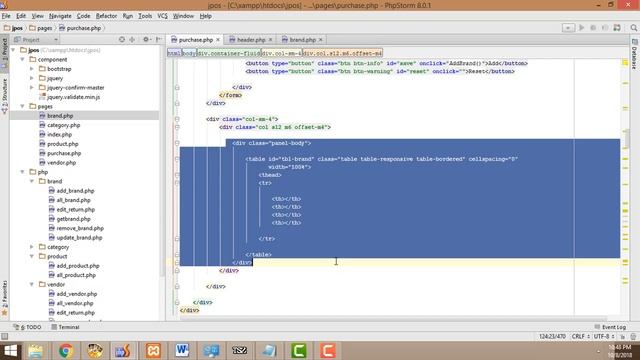Image resolution: width=640 pixels, height=360 pixels.
Task: Expand the bootstrap folder
Action: [32, 69]
